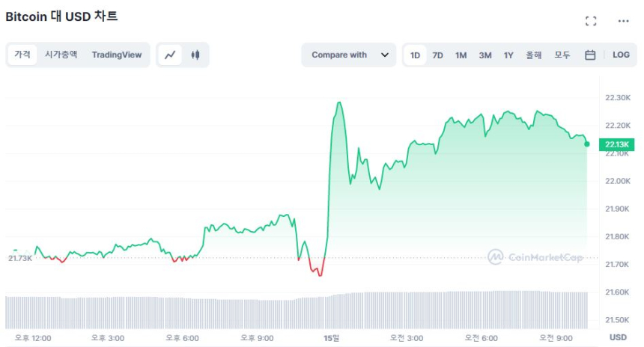The image size is (644, 347).
Task: Open the calendar date range picker
Action: (590, 55)
